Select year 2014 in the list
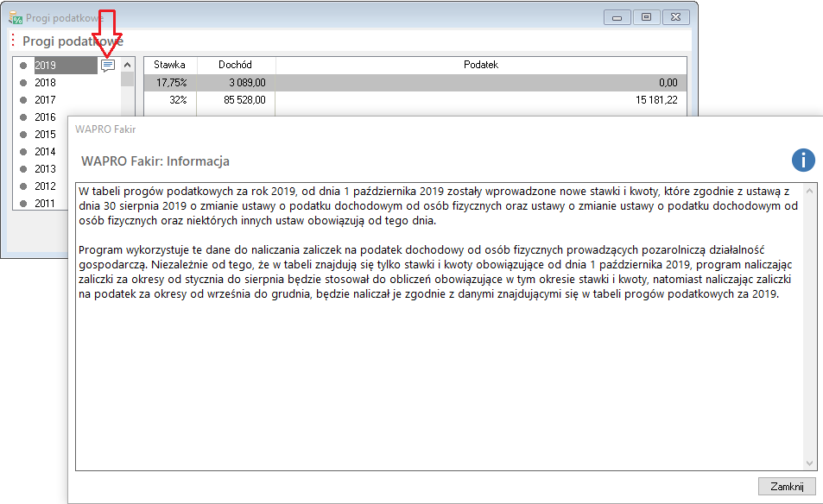The height and width of the screenshot is (504, 823). (45, 152)
